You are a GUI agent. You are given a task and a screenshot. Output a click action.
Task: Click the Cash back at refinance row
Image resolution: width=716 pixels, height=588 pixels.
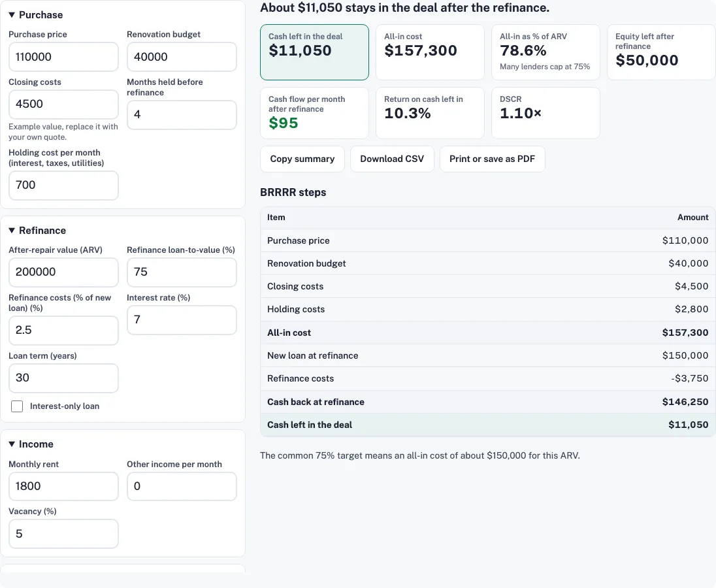pos(488,402)
